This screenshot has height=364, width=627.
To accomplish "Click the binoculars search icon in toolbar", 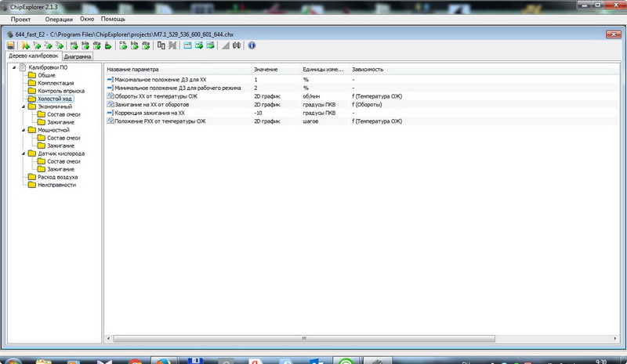I will (237, 45).
